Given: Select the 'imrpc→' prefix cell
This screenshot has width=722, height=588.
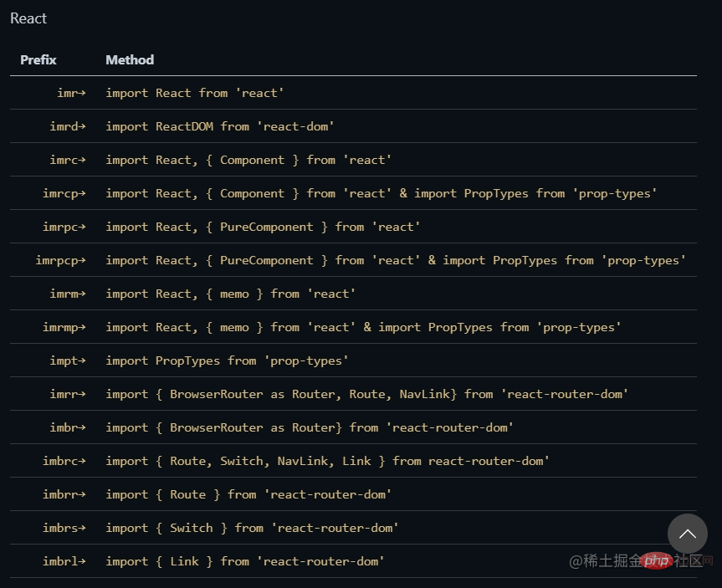Looking at the screenshot, I should point(64,227).
